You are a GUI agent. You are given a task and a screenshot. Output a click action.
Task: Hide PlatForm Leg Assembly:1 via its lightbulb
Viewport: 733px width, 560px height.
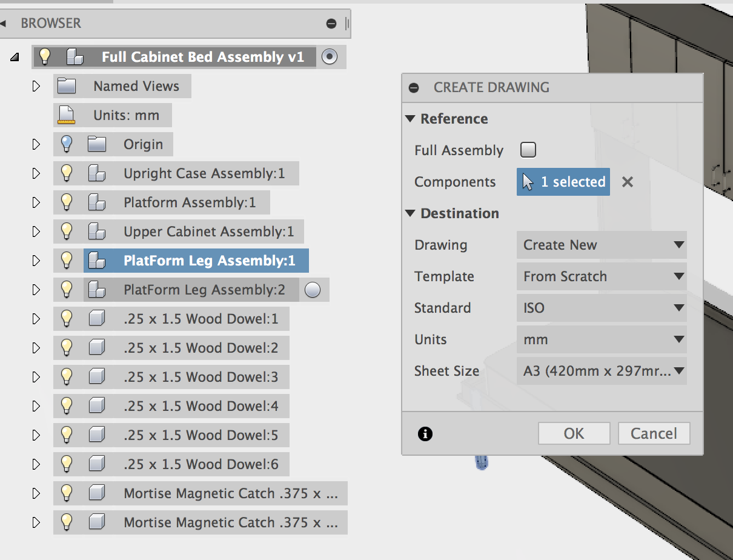coord(66,260)
